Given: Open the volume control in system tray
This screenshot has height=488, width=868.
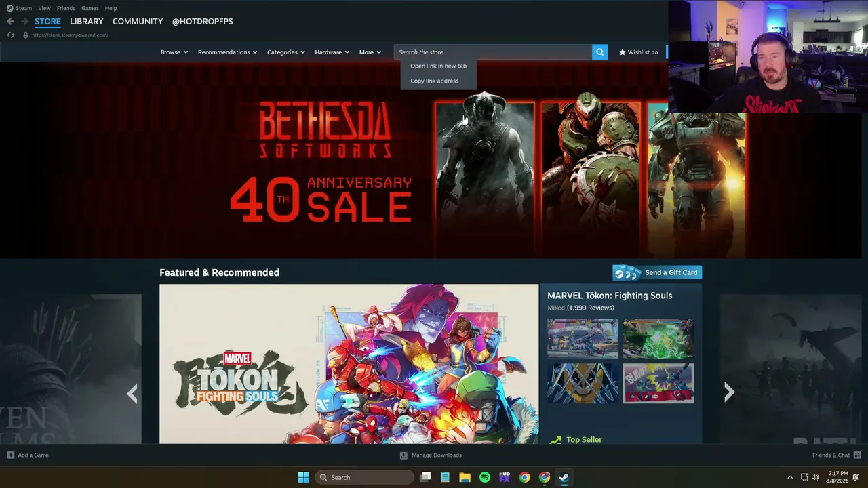Looking at the screenshot, I should (x=816, y=477).
